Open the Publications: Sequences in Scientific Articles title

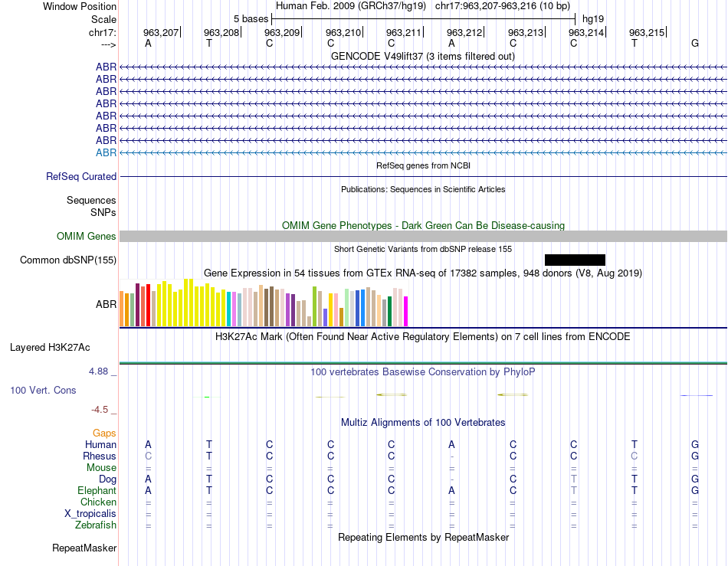(x=423, y=189)
